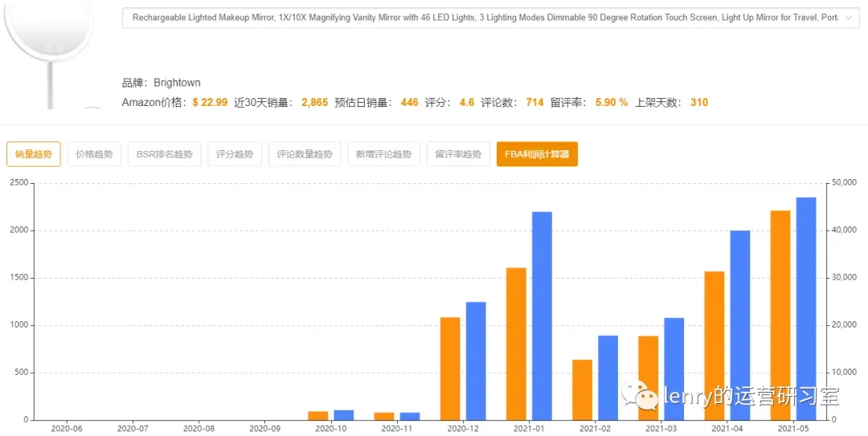The width and height of the screenshot is (868, 436).
Task: Show the 评分趋势 chart
Action: [235, 154]
